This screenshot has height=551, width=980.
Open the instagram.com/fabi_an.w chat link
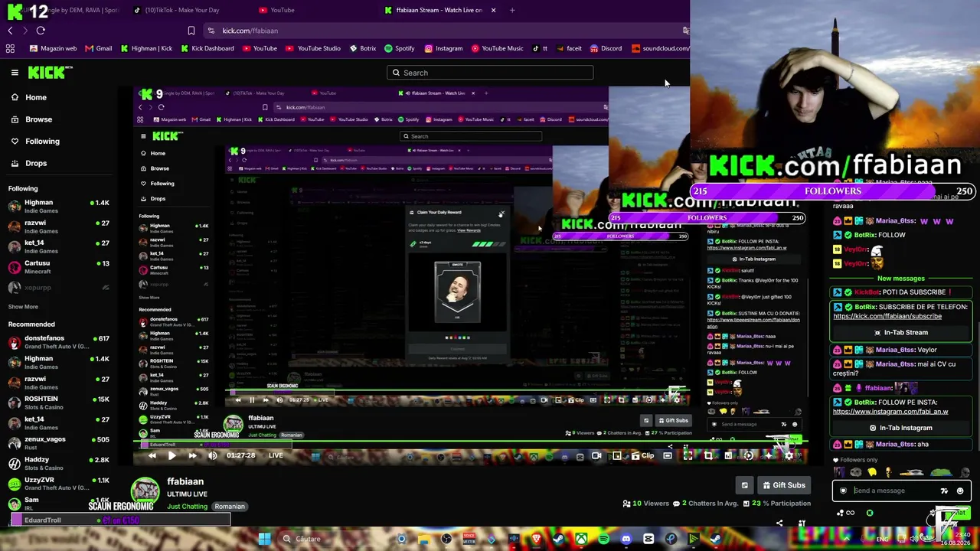890,412
